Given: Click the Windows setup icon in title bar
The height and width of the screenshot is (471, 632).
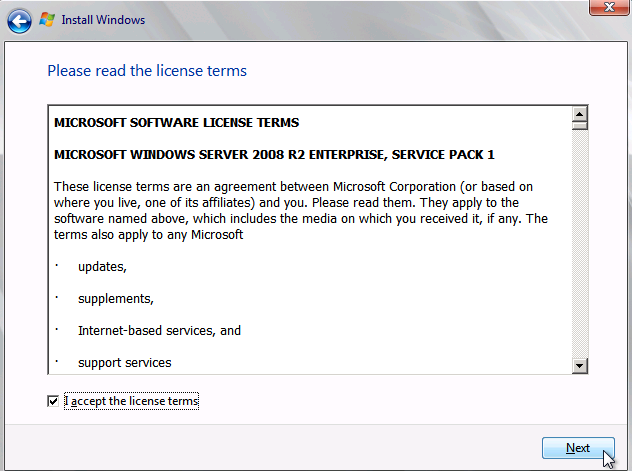Looking at the screenshot, I should [46, 20].
